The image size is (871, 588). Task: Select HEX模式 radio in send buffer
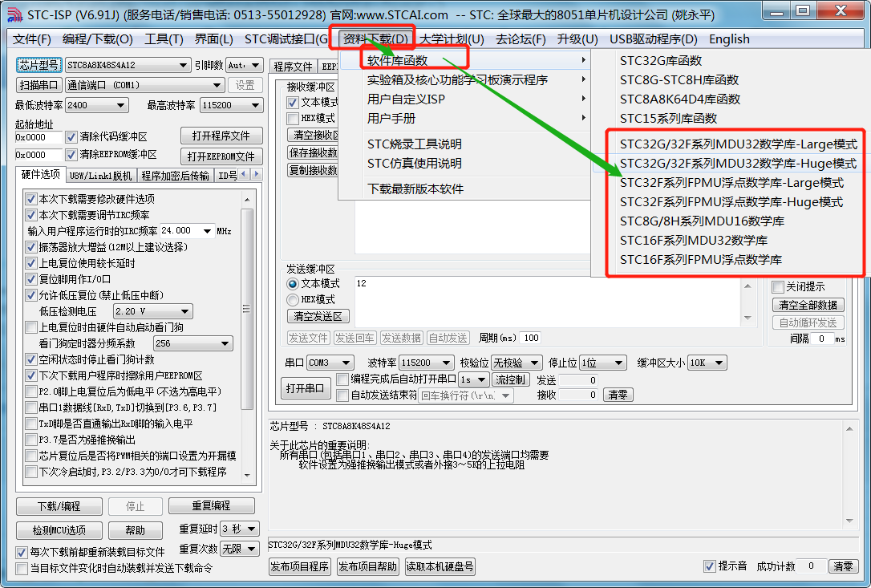click(292, 299)
